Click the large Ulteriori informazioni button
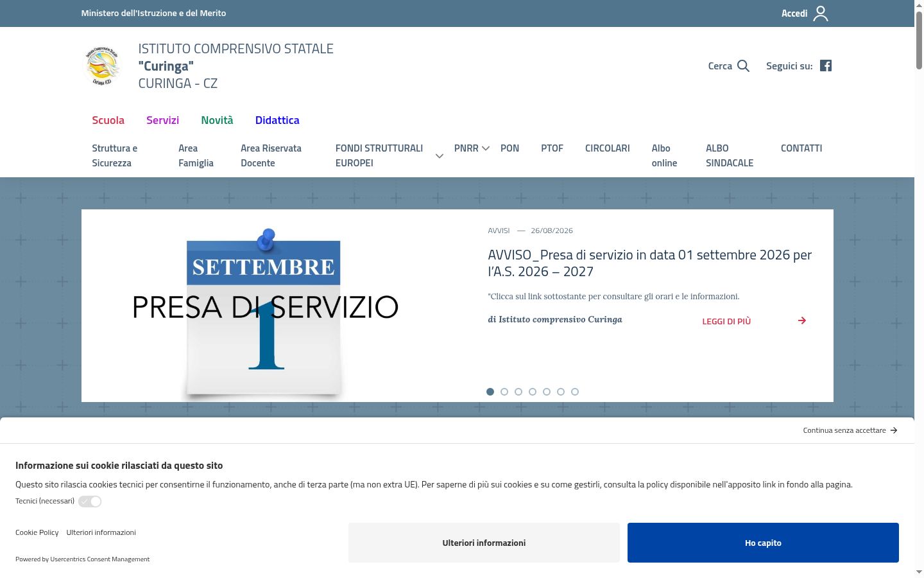924x578 pixels. coord(484,543)
